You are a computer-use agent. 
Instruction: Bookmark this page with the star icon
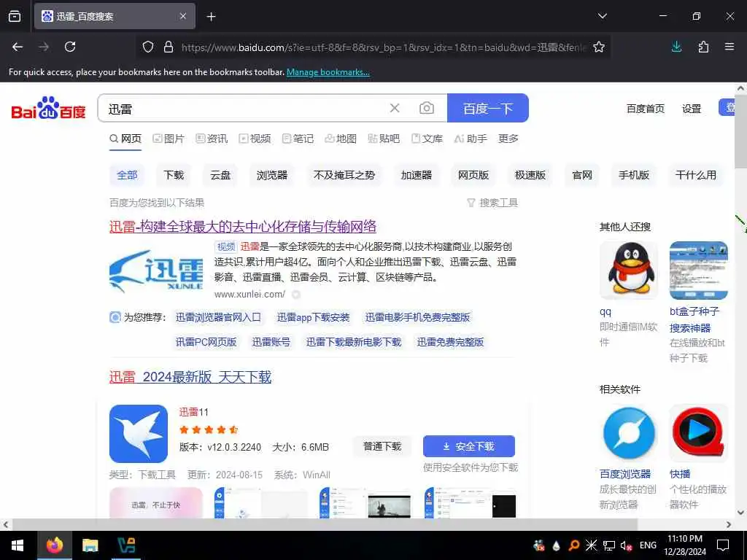tap(599, 47)
